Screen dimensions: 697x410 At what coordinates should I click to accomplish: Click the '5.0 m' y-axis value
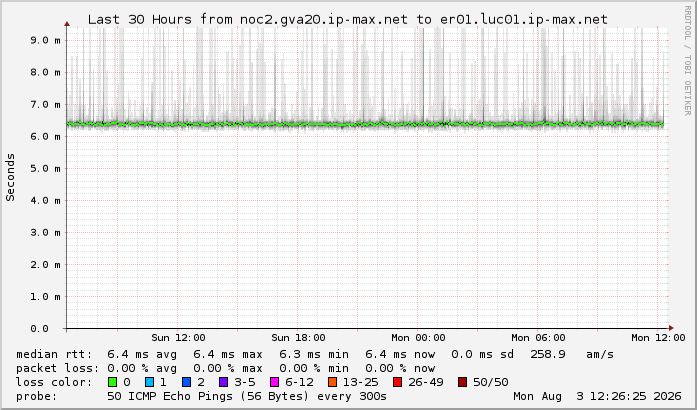click(45, 169)
